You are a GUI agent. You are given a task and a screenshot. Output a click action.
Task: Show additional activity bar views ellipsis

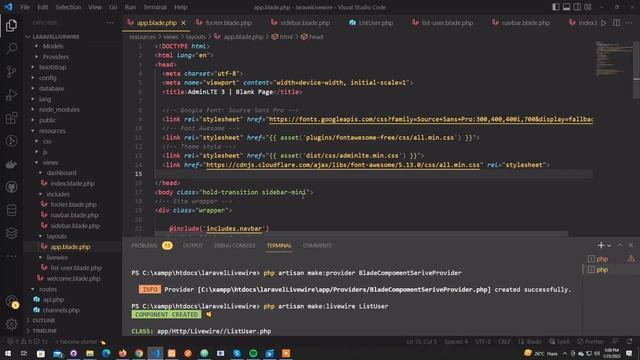[x=11, y=256]
